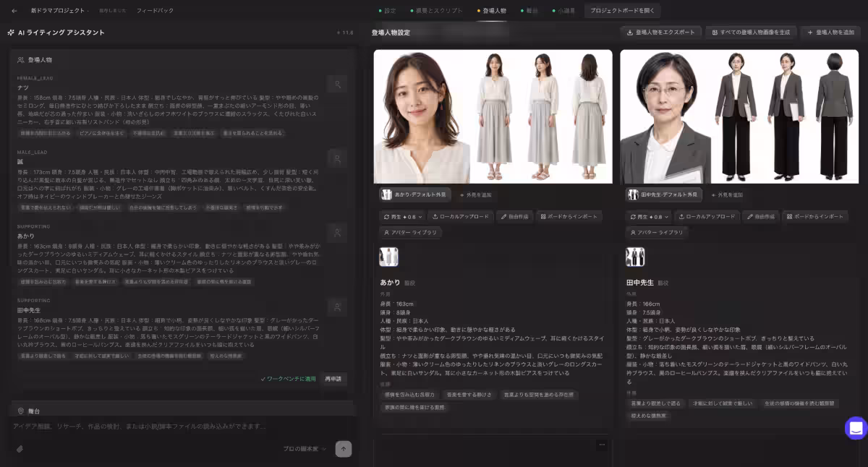The image size is (868, 467).
Task: Click ローカルアップロード in あかり card
Action: tap(461, 216)
